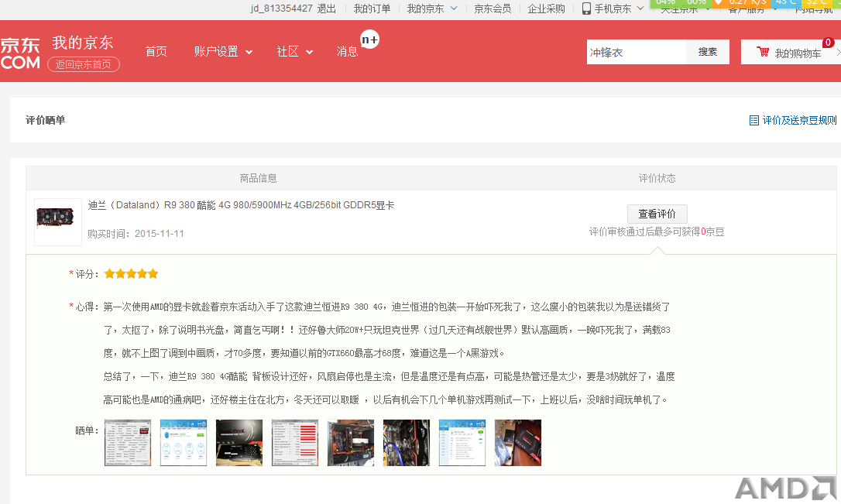Open the first review photo (GPU-Z screenshot)
The width and height of the screenshot is (841, 504).
128,443
